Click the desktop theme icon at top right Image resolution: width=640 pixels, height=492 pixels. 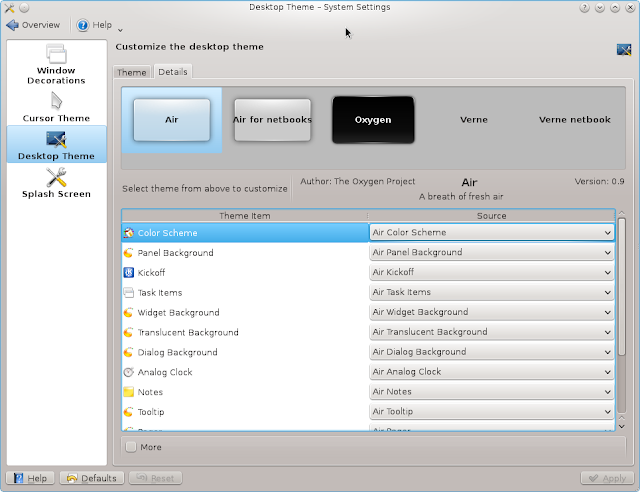(x=624, y=49)
